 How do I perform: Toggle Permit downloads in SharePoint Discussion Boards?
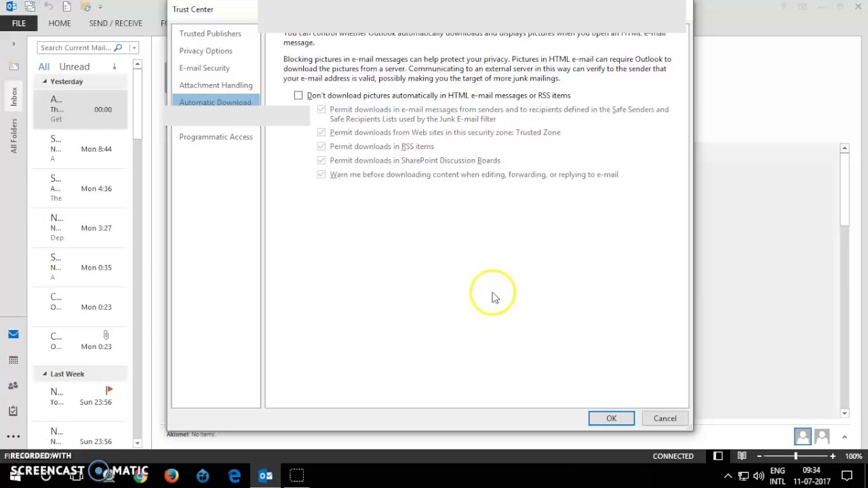(321, 161)
